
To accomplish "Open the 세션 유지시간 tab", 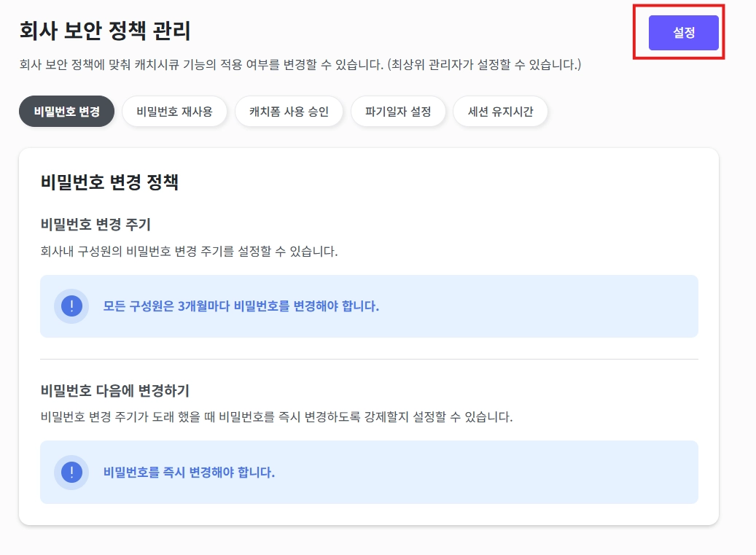I will pyautogui.click(x=500, y=112).
